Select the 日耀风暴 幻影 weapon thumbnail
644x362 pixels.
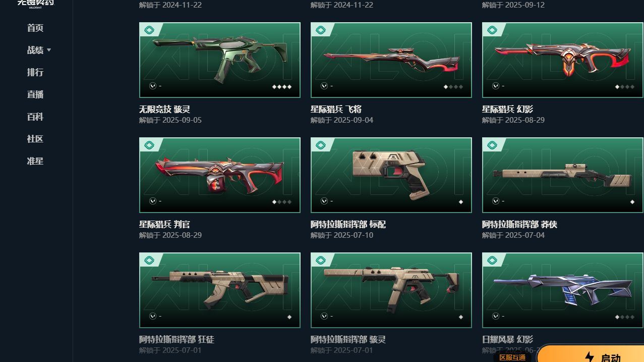(563, 290)
